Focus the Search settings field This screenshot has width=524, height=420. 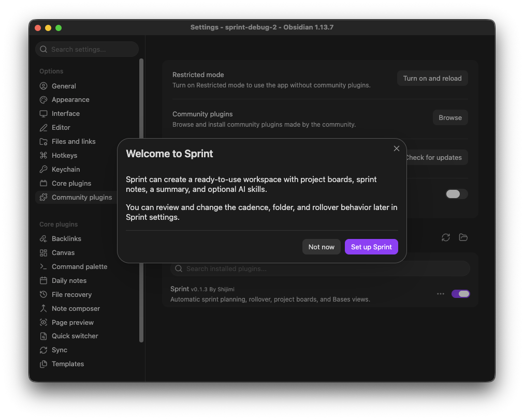point(87,50)
